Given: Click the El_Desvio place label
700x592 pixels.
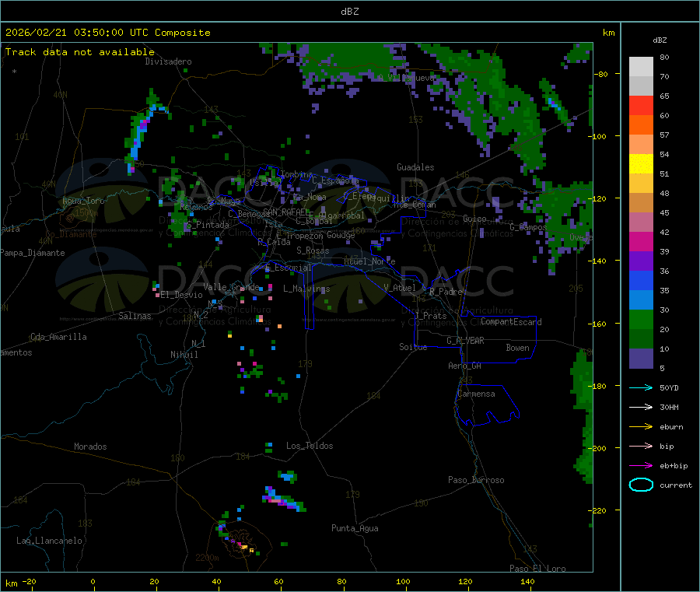Looking at the screenshot, I should point(181,295).
